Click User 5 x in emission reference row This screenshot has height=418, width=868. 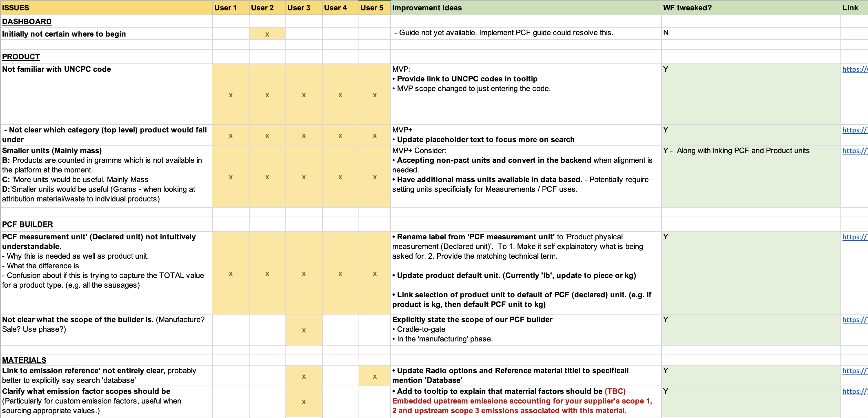point(374,376)
